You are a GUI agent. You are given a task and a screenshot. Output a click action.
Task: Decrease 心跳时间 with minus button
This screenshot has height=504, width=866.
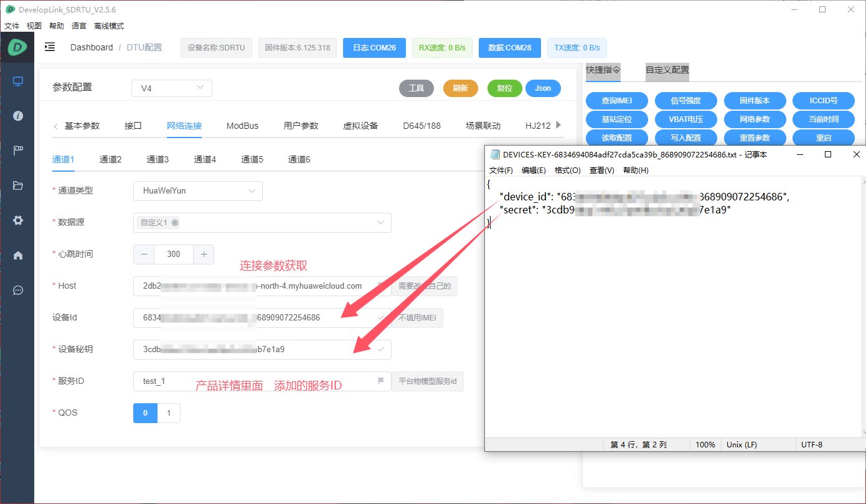coord(144,254)
